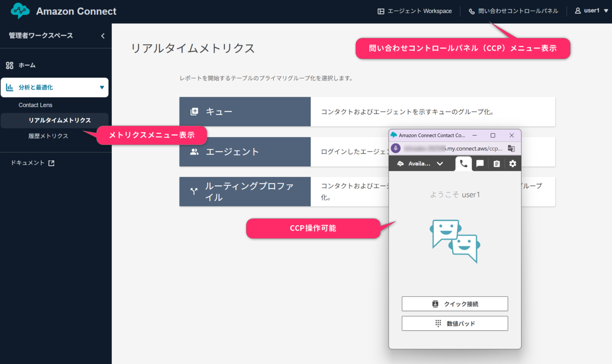Click the ホーム grid icon

[10, 65]
